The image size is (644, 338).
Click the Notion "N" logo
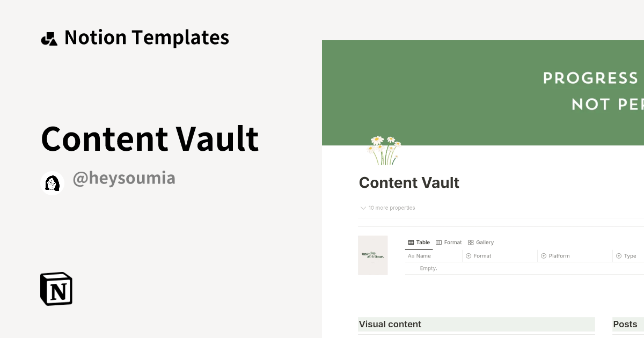click(56, 289)
